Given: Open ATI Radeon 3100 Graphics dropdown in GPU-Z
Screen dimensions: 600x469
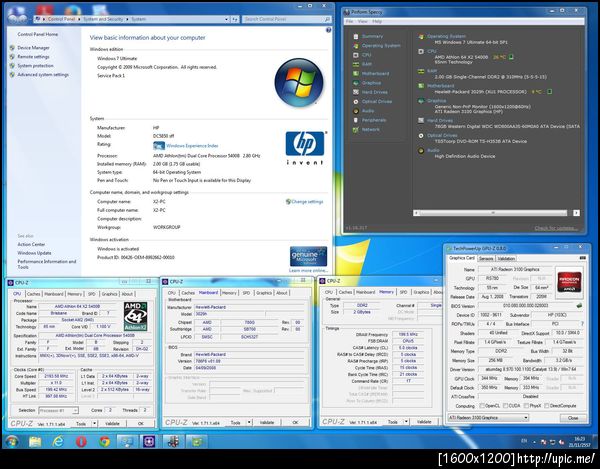Looking at the screenshot, I should [488, 417].
